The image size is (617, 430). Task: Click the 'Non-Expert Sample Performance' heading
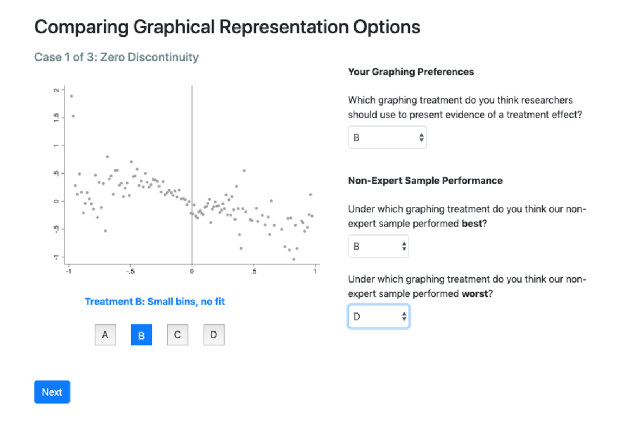click(425, 181)
